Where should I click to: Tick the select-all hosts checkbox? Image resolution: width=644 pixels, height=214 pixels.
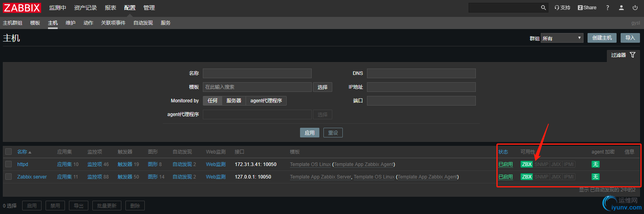click(8, 152)
